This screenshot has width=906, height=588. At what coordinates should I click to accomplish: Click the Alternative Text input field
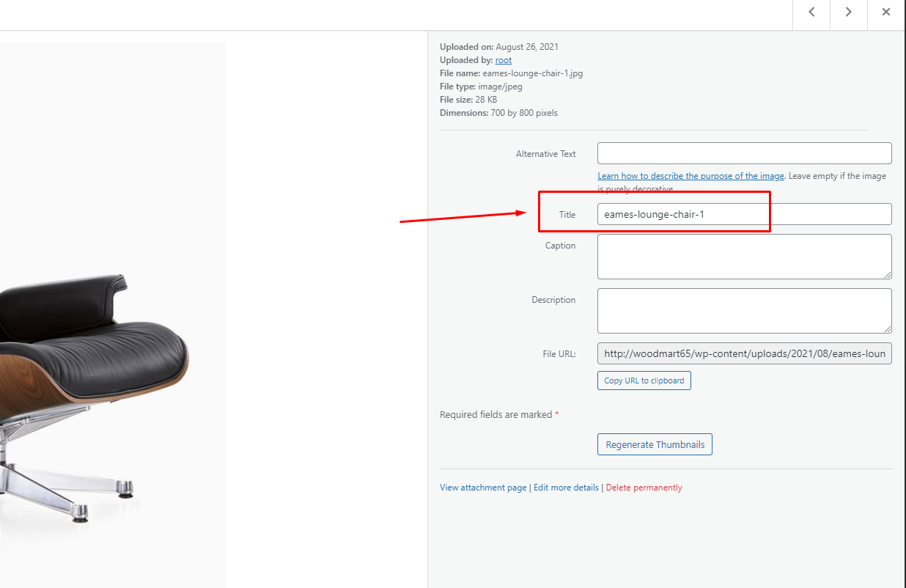tap(745, 153)
